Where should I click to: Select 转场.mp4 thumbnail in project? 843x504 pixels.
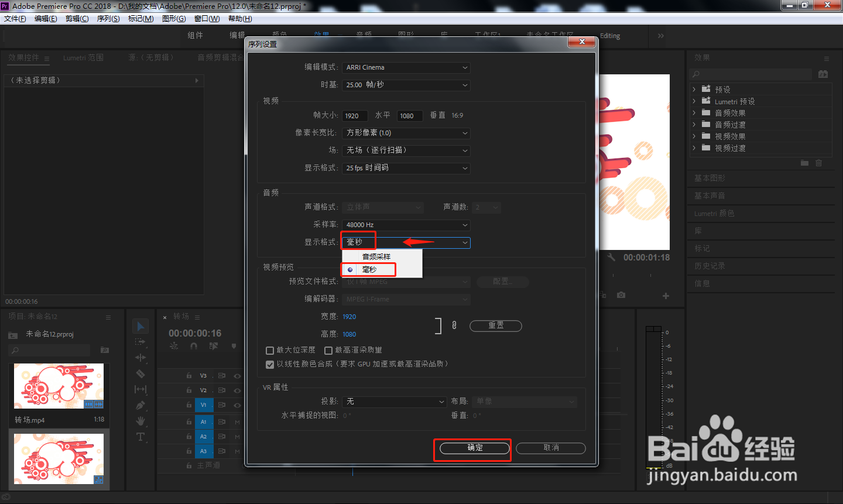[x=59, y=386]
